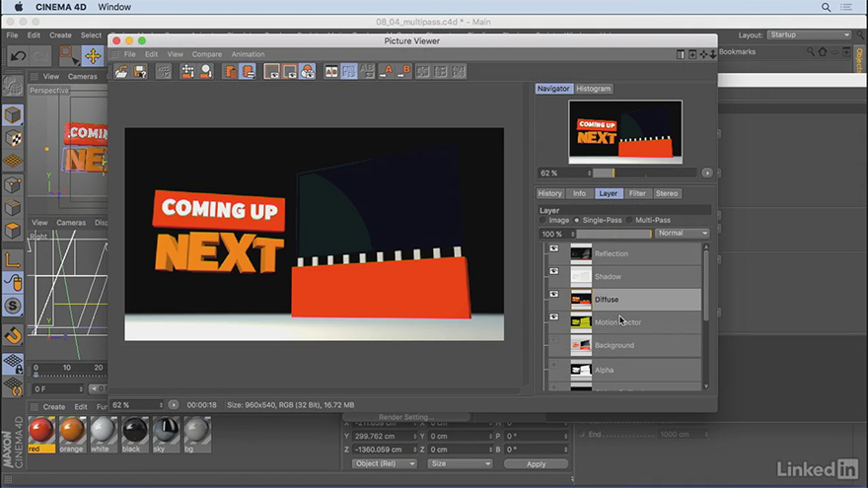The width and height of the screenshot is (868, 488).
Task: Toggle visibility of the Shadow layer
Action: pyautogui.click(x=553, y=271)
